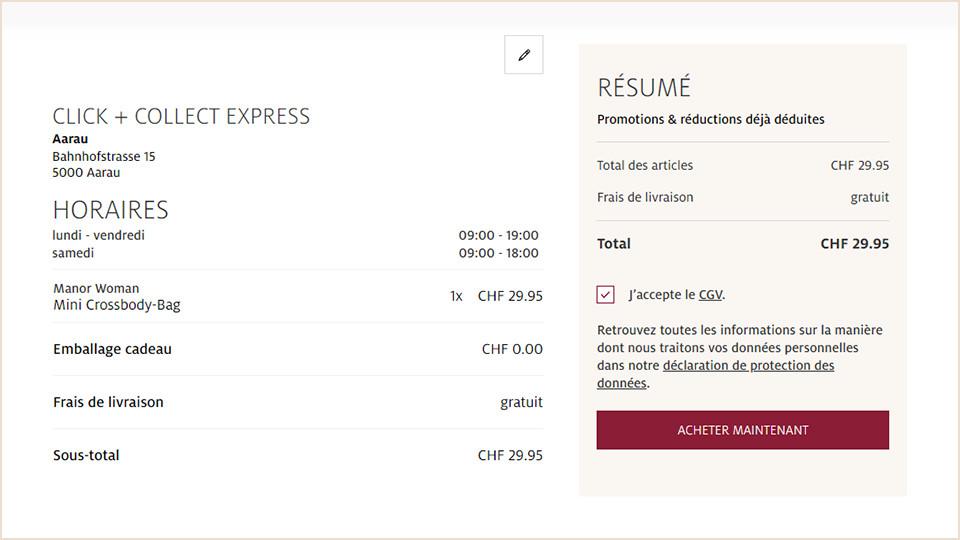
Task: Click the CLICK + COLLECT EXPRESS heading
Action: [181, 116]
